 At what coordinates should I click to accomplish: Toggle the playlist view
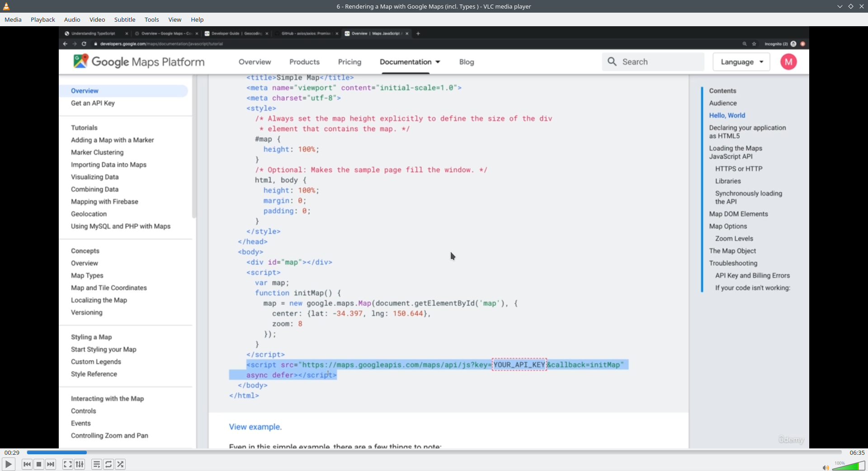[x=96, y=464]
